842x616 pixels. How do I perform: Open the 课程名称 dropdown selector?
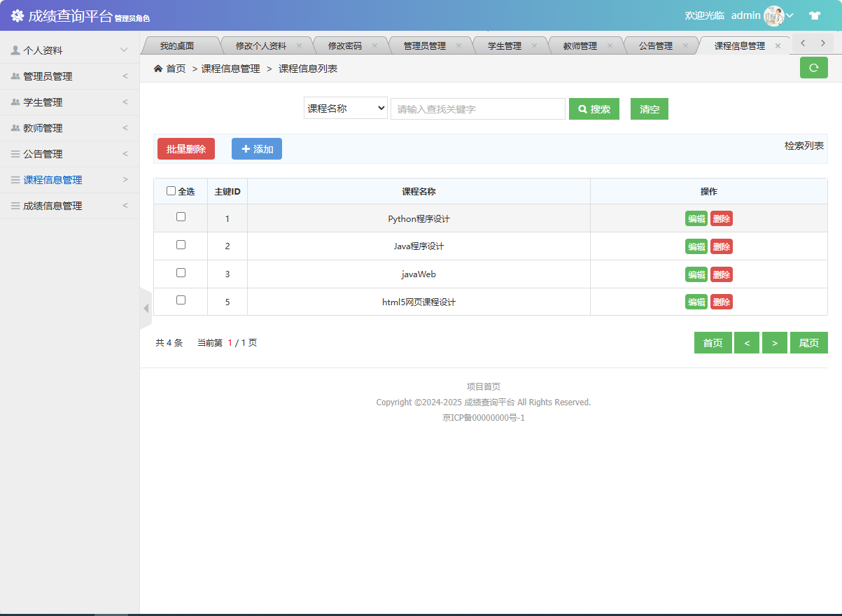coord(345,108)
